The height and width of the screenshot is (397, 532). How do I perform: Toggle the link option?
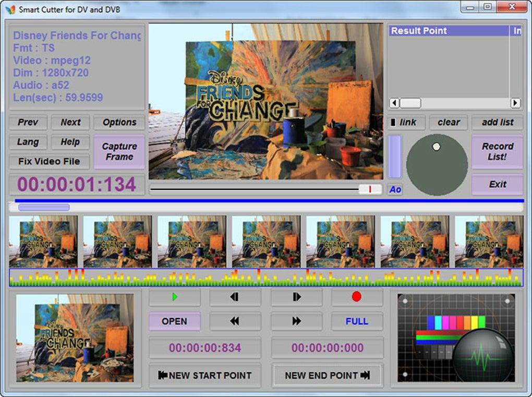[x=406, y=122]
